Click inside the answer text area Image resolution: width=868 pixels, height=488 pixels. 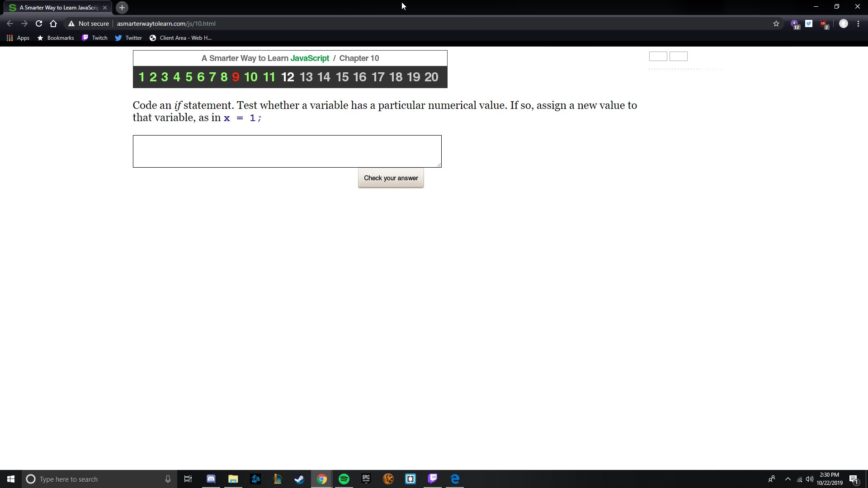coord(287,151)
